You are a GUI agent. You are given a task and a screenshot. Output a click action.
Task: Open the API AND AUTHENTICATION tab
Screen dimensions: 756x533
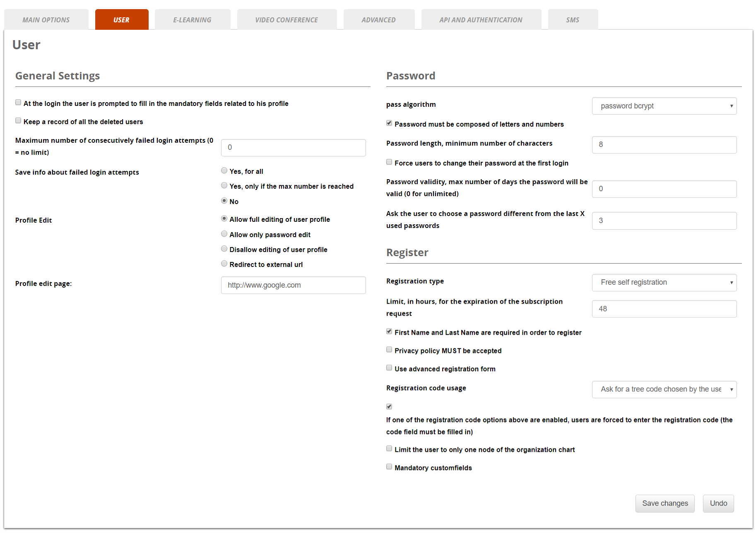(481, 19)
